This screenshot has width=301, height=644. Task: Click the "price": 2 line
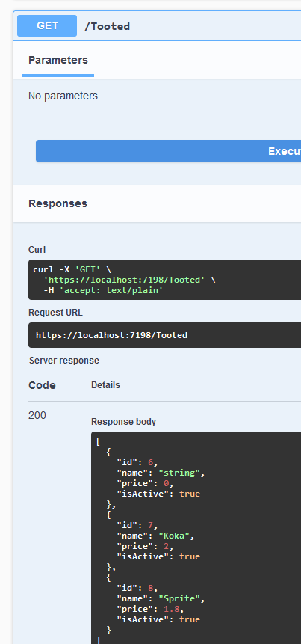(145, 546)
